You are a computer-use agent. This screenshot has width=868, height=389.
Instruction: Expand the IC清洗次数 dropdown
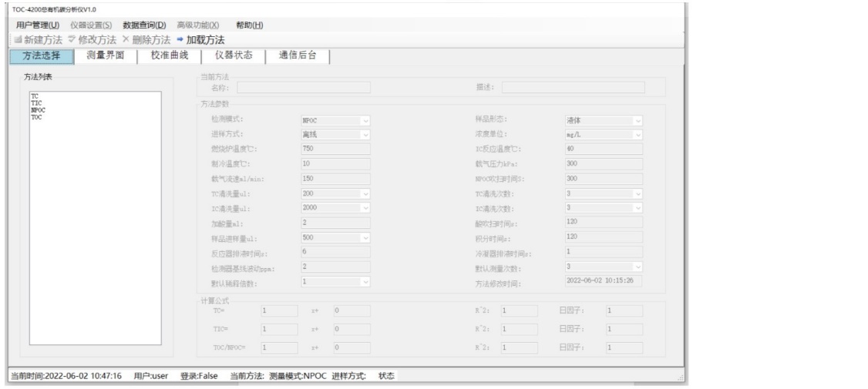(x=638, y=207)
